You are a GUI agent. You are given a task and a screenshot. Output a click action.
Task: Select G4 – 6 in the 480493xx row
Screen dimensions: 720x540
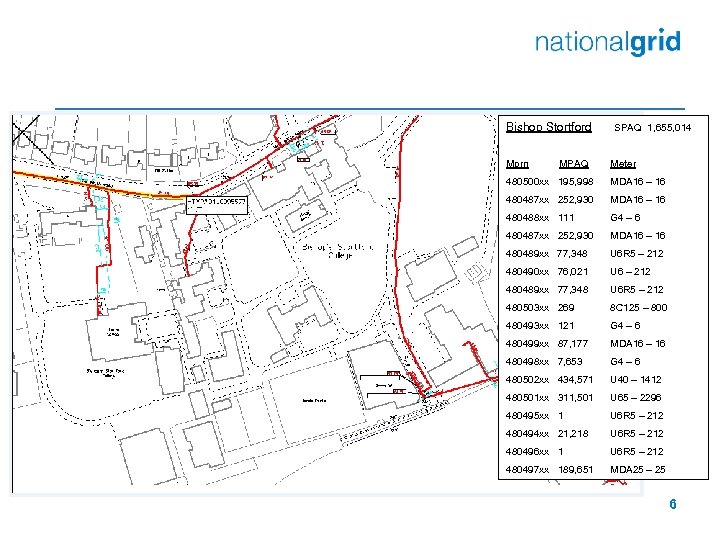625,326
